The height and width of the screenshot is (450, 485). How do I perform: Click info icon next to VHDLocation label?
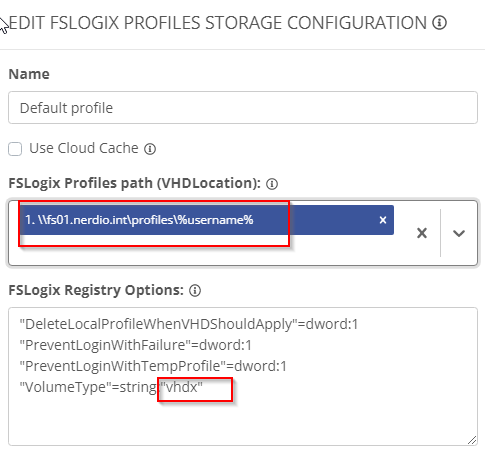pyautogui.click(x=272, y=184)
